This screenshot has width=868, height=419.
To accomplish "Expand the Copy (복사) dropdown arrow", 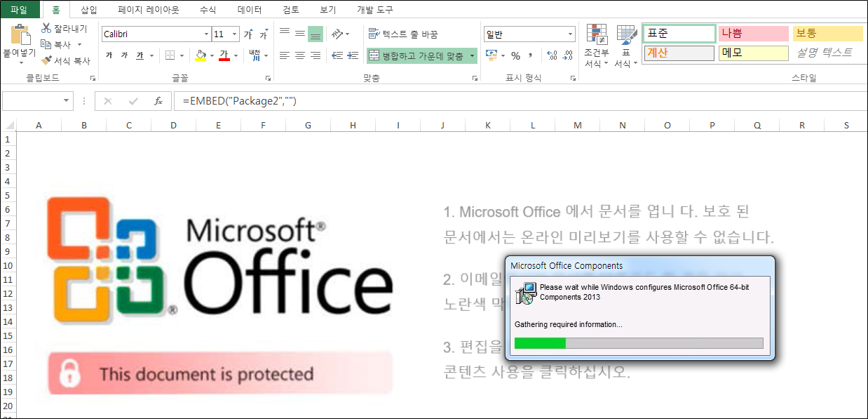I will click(79, 45).
